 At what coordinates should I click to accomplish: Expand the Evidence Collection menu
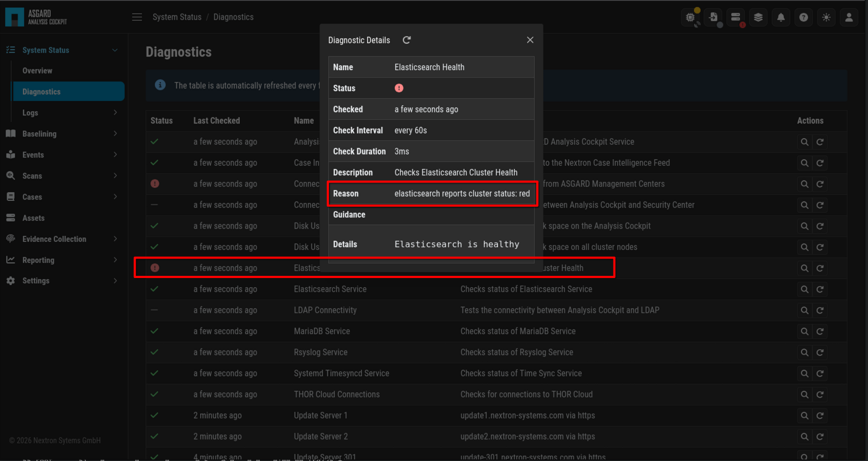click(115, 239)
